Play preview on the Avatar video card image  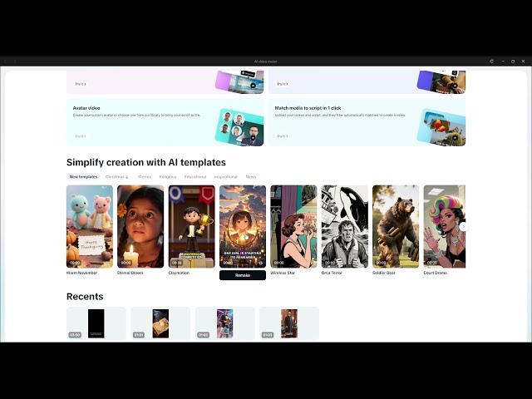pos(253,138)
